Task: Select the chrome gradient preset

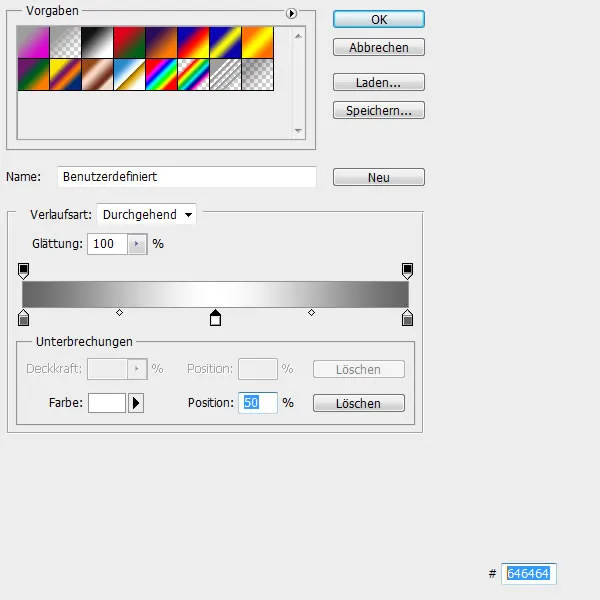Action: pyautogui.click(x=129, y=73)
